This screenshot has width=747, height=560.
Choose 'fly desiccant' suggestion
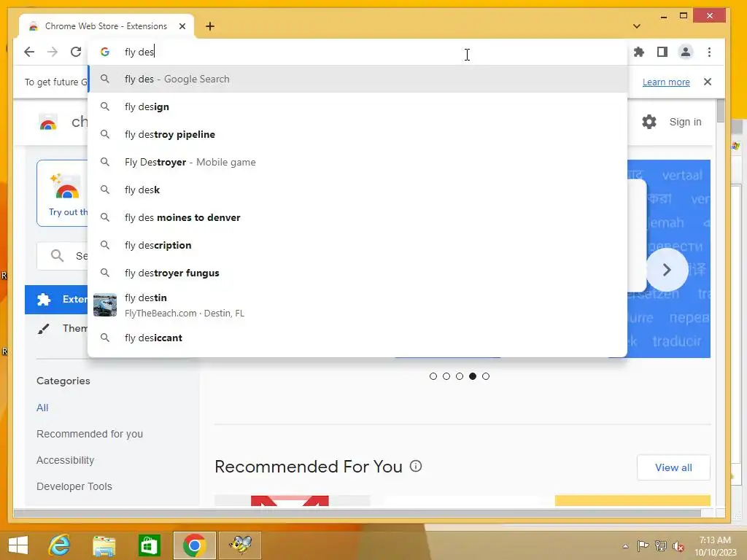357,338
